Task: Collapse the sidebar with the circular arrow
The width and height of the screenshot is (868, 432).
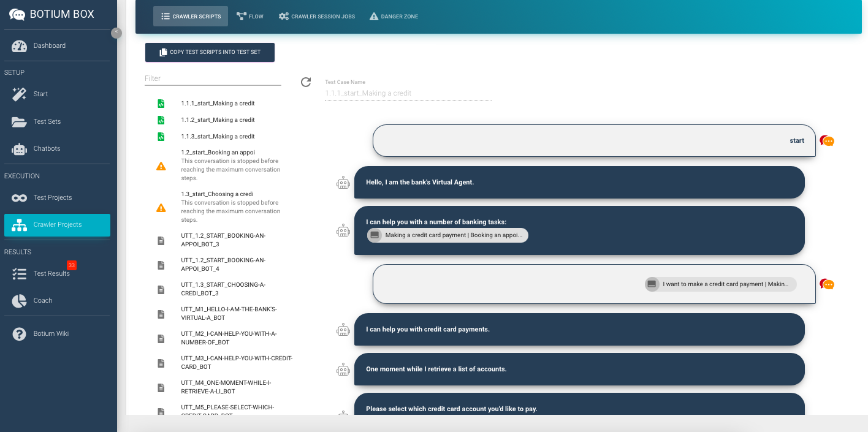Action: click(116, 33)
